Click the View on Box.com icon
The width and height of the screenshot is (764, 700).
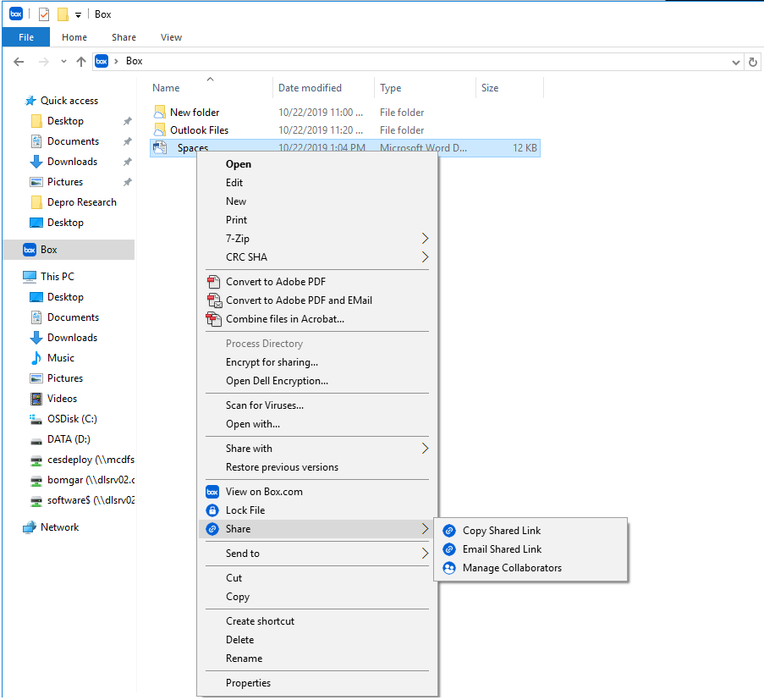[x=212, y=492]
